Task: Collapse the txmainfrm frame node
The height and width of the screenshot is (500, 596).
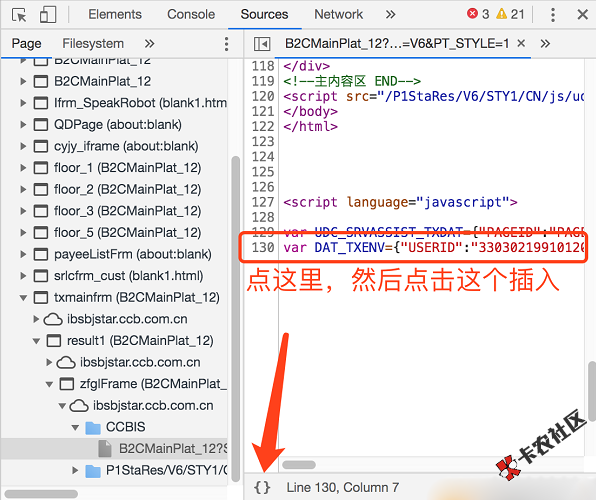Action: (x=23, y=298)
